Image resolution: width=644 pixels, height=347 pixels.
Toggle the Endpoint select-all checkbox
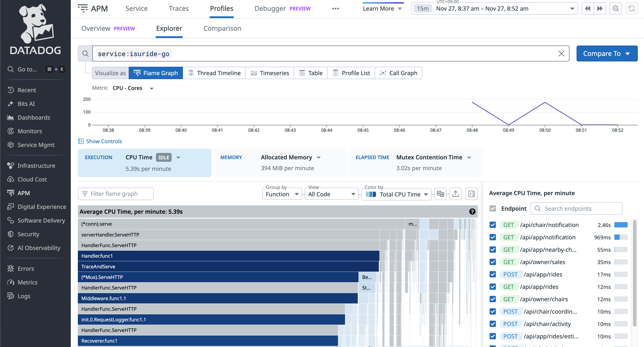pos(493,208)
